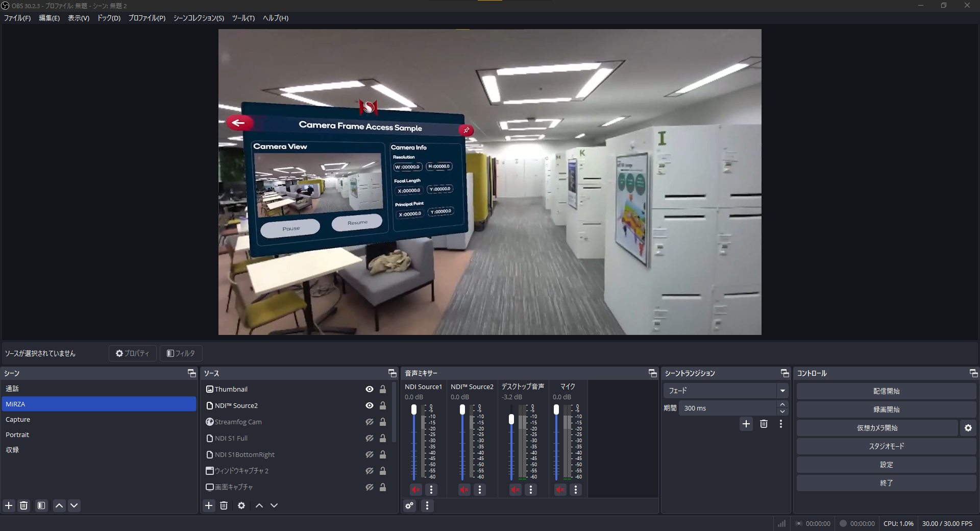Open NDI Source2 audio options menu
Image resolution: width=980 pixels, height=531 pixels.
pyautogui.click(x=479, y=490)
